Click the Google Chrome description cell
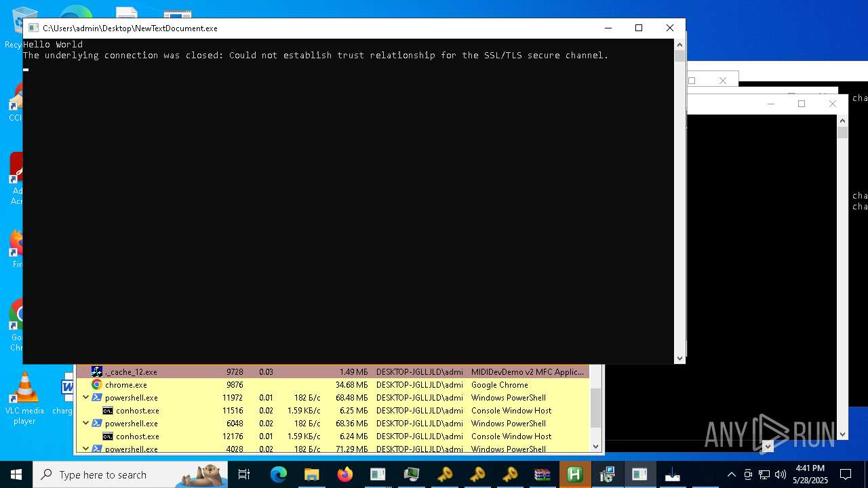This screenshot has height=488, width=868. coord(500,385)
